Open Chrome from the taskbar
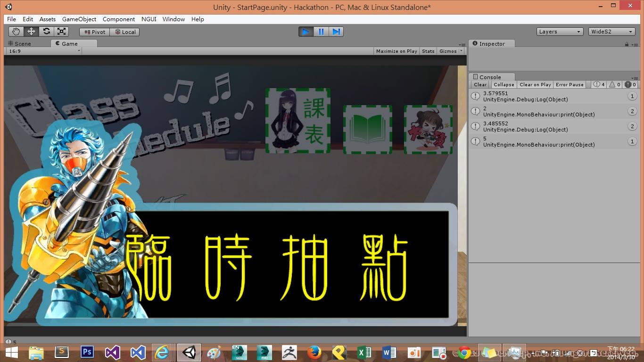This screenshot has height=362, width=644. (464, 353)
